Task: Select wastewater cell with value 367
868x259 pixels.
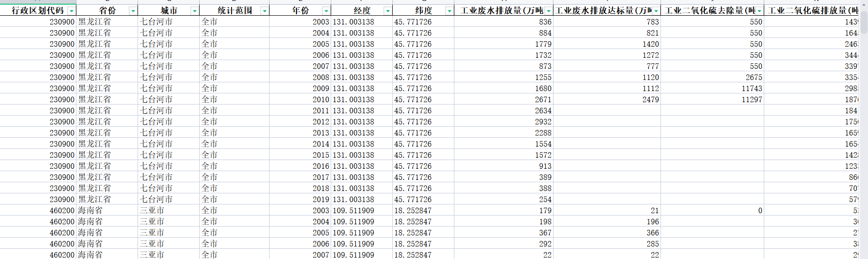Action: (x=503, y=233)
